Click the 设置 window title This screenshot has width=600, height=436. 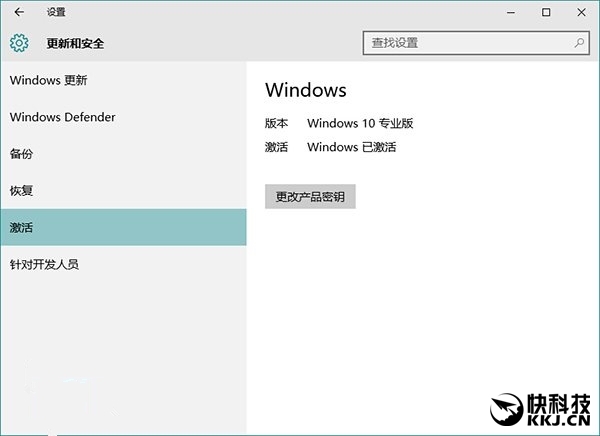[56, 12]
